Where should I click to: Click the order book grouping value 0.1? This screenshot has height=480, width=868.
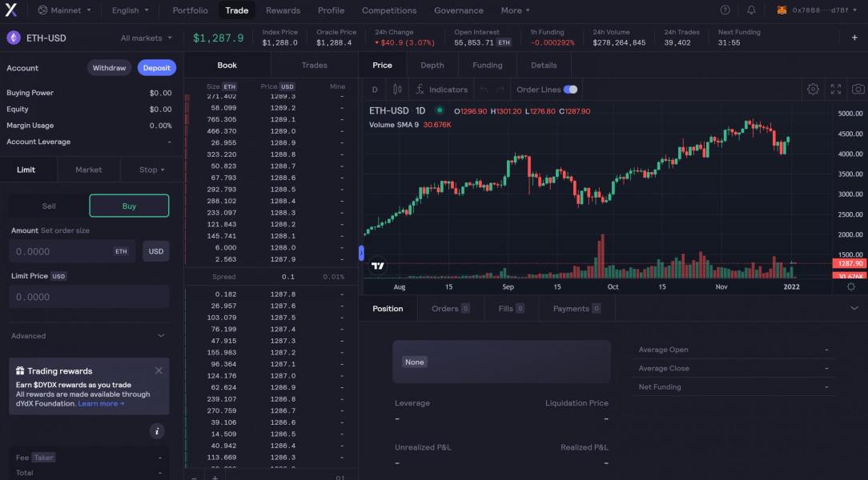[340, 478]
